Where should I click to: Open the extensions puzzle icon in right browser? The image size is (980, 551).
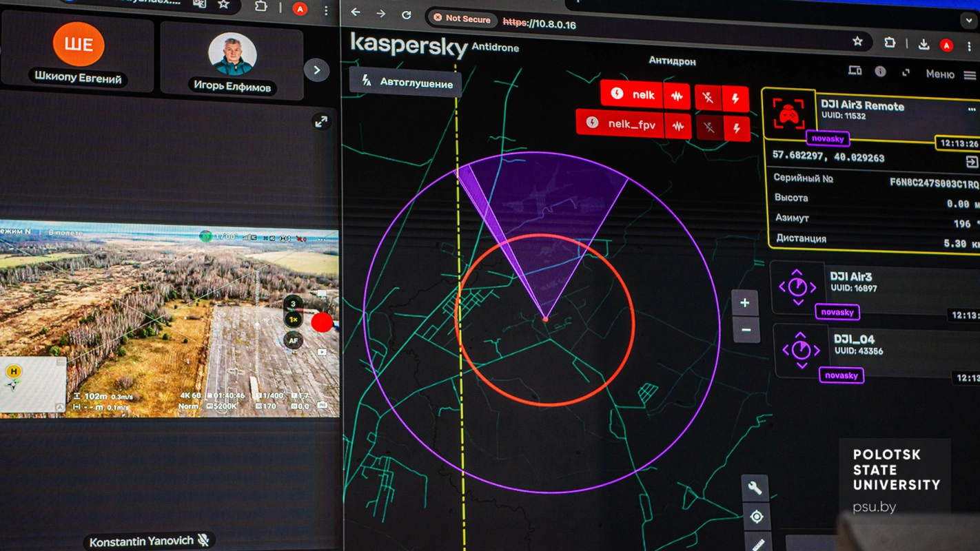coord(890,43)
